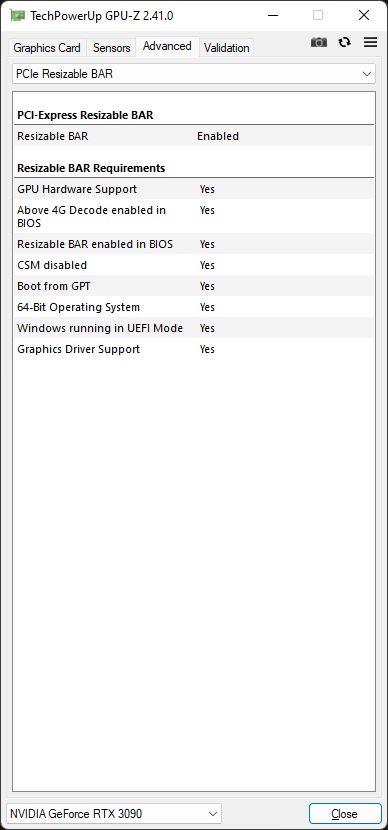Select the Windows running in UEFI Mode row
The width and height of the screenshot is (388, 830).
coord(194,328)
